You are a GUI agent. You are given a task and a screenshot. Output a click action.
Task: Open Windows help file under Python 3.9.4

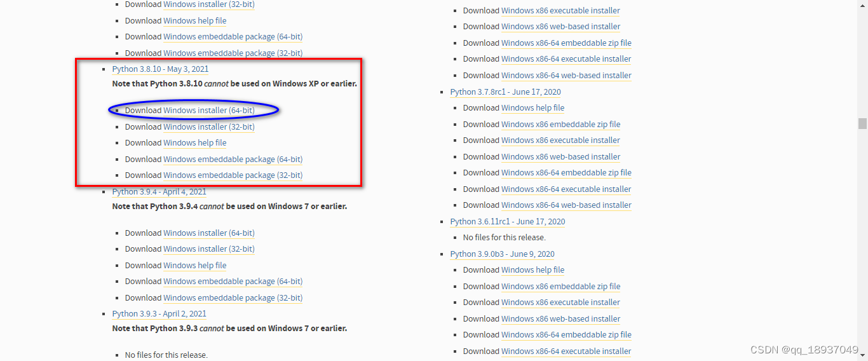coord(195,266)
